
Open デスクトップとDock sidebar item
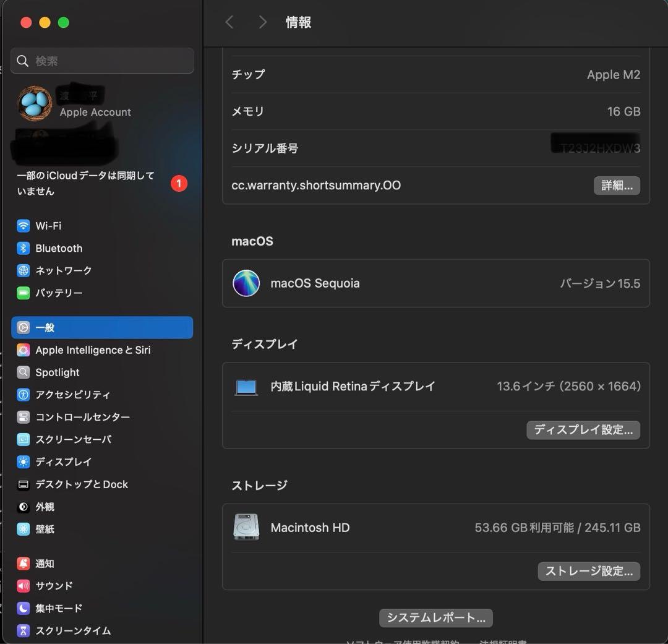(x=82, y=484)
